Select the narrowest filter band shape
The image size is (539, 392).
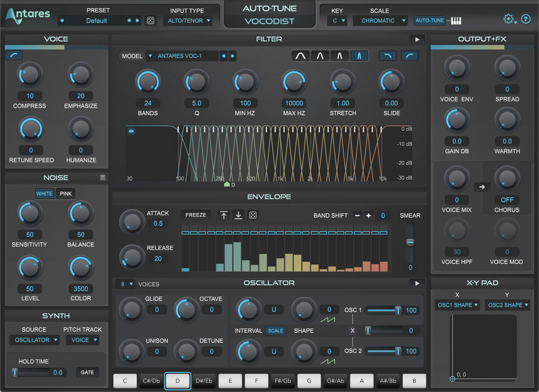(x=359, y=56)
